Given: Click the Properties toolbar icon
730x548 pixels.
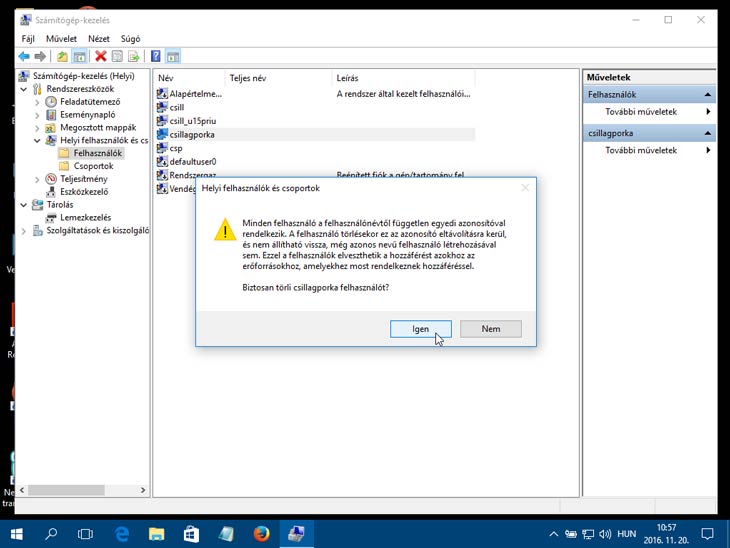Looking at the screenshot, I should point(117,57).
